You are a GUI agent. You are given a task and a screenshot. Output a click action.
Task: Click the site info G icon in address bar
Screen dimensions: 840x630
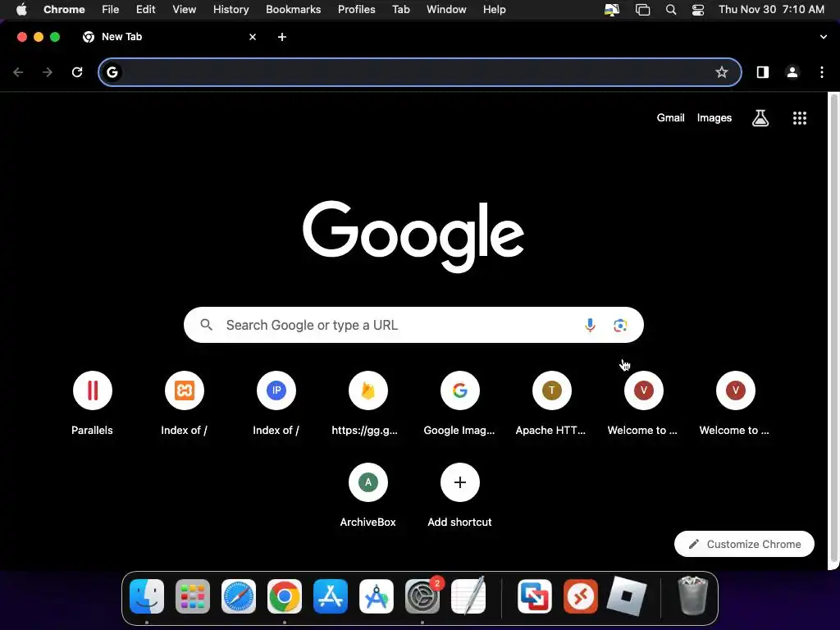pyautogui.click(x=112, y=72)
